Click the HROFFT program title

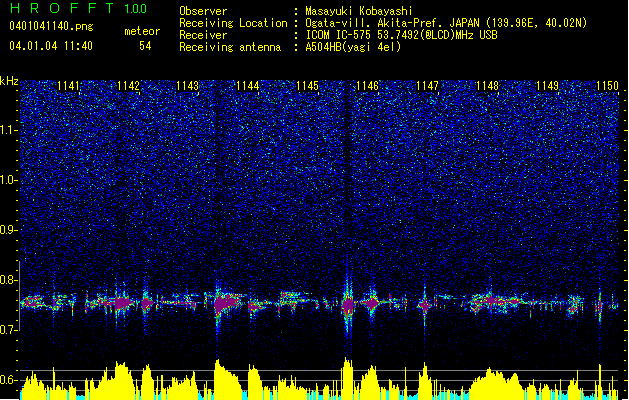tap(62, 8)
